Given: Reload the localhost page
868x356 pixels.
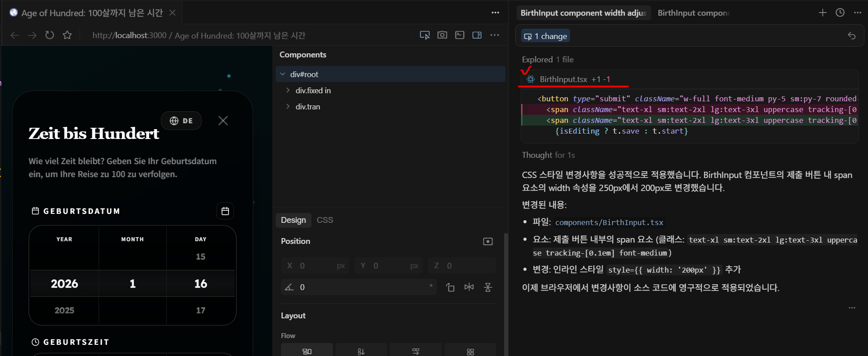Looking at the screenshot, I should (50, 35).
